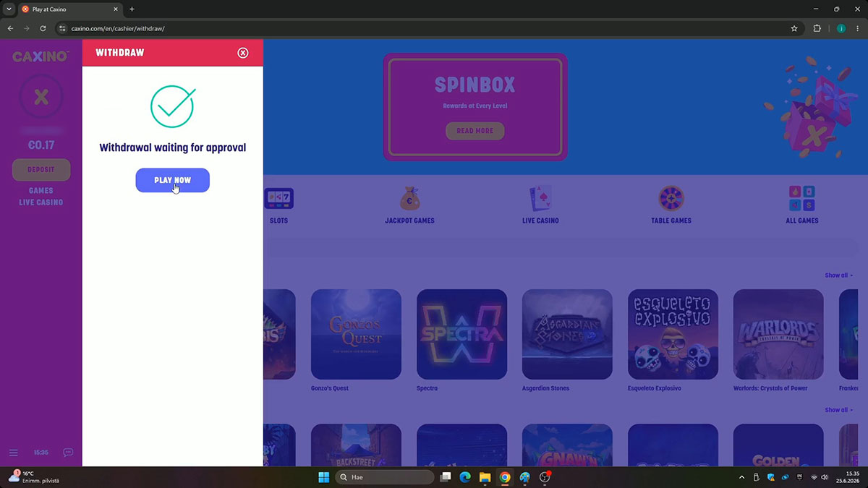Reload the page with refresh icon
Image resolution: width=868 pixels, height=488 pixels.
pyautogui.click(x=43, y=28)
